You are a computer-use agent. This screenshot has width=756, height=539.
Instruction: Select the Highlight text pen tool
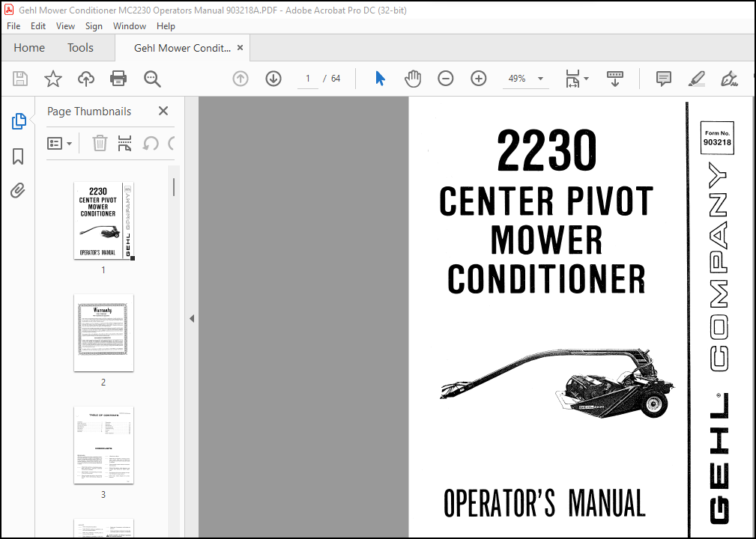pyautogui.click(x=696, y=79)
